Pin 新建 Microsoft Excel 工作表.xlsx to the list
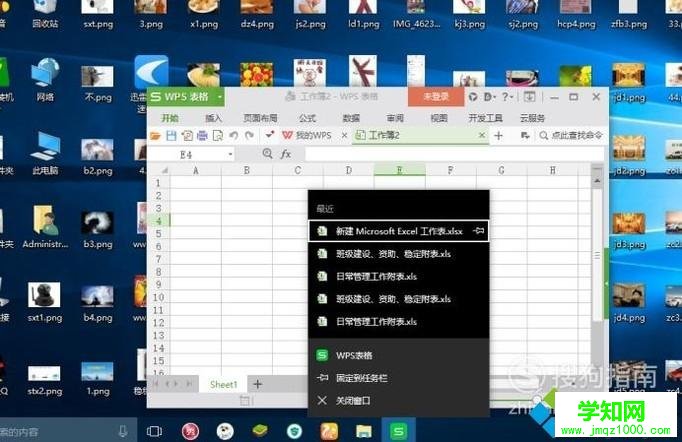682x442 pixels. pyautogui.click(x=478, y=231)
